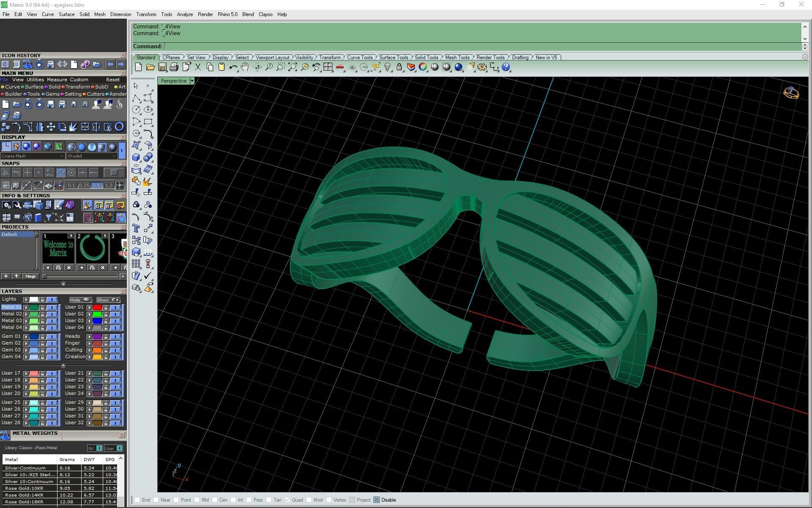Expand the Lights layer arrow
This screenshot has height=508, width=812.
(26, 299)
